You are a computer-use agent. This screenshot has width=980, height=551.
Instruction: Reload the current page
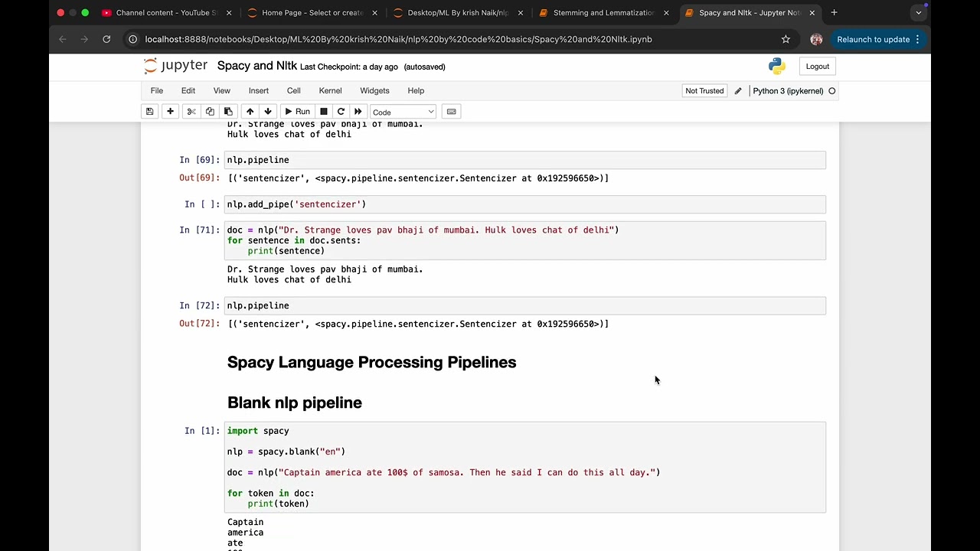pos(106,39)
